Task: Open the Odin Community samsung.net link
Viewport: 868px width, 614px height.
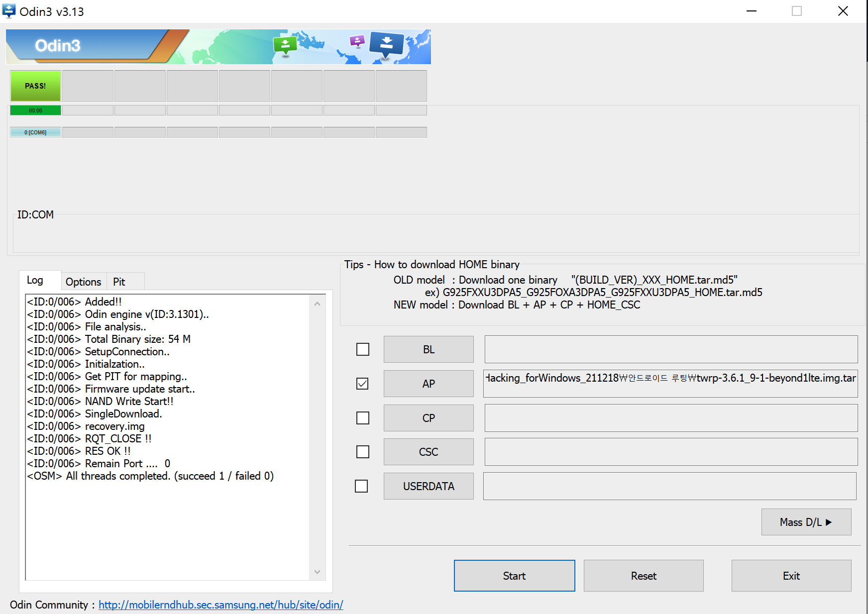Action: [220, 605]
